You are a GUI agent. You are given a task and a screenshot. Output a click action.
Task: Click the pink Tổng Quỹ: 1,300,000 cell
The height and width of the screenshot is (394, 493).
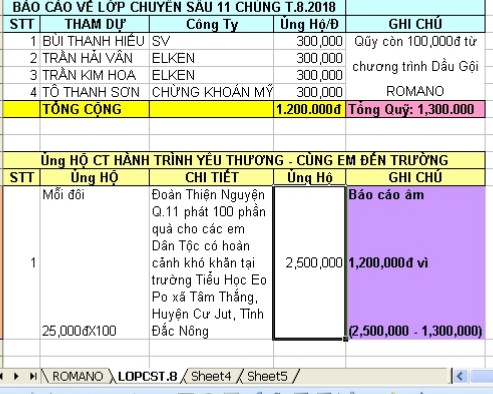point(415,109)
